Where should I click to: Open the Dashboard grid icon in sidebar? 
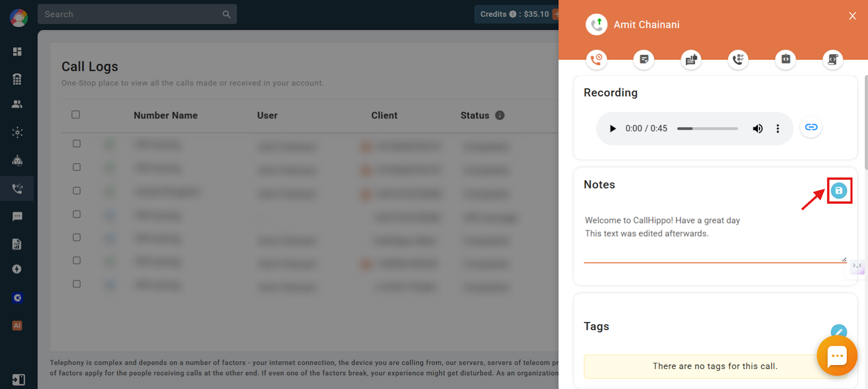point(17,52)
